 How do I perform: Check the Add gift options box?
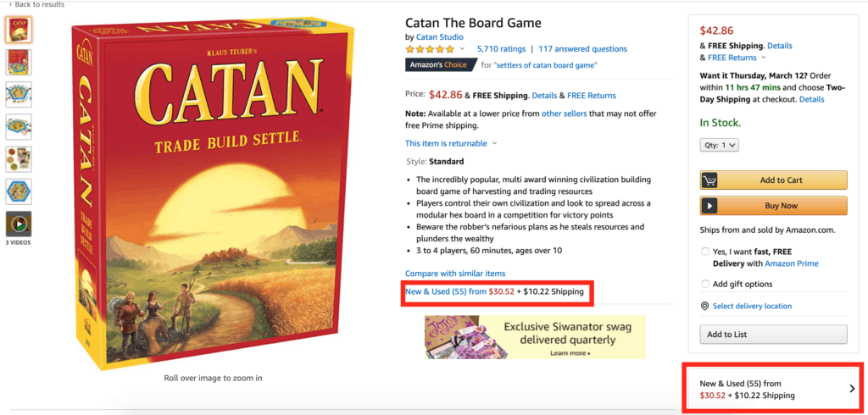tap(705, 284)
